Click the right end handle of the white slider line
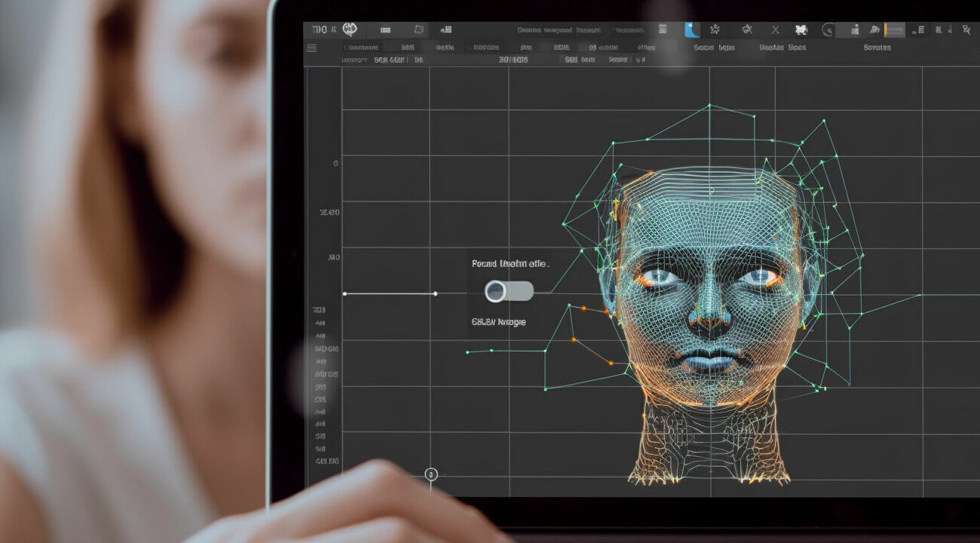This screenshot has width=980, height=543. (436, 293)
